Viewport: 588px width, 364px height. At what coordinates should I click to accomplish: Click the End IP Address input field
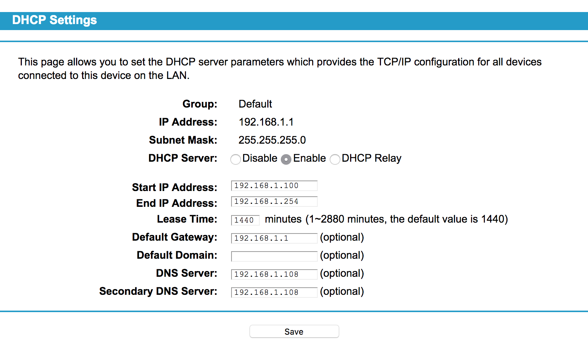click(274, 202)
